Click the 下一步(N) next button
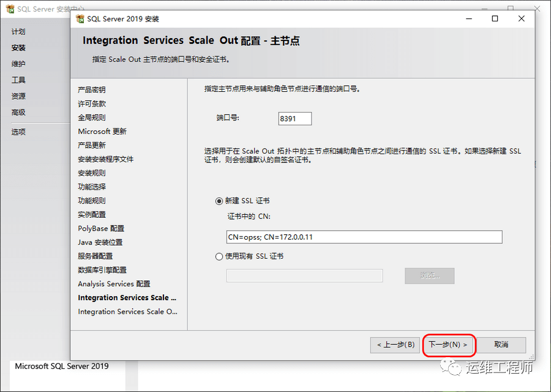The width and height of the screenshot is (551, 392). tap(448, 345)
